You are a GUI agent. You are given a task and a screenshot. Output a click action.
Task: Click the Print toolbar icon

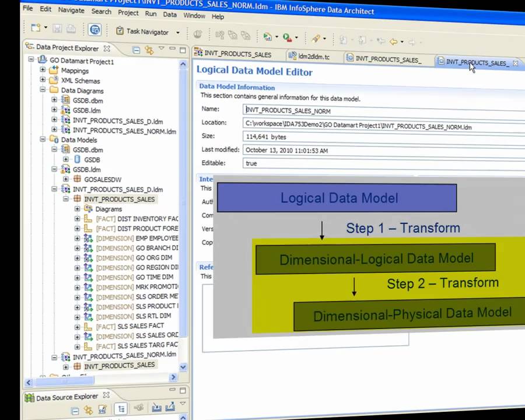71,29
